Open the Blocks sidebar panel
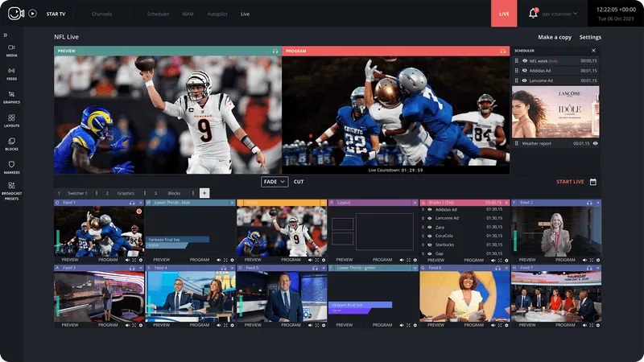Image resolution: width=644 pixels, height=362 pixels. point(11,144)
